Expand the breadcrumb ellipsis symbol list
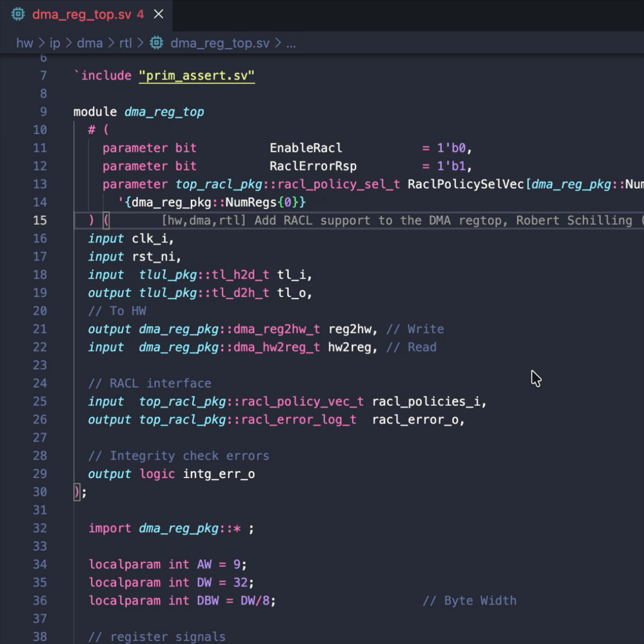This screenshot has height=644, width=644. pos(291,43)
